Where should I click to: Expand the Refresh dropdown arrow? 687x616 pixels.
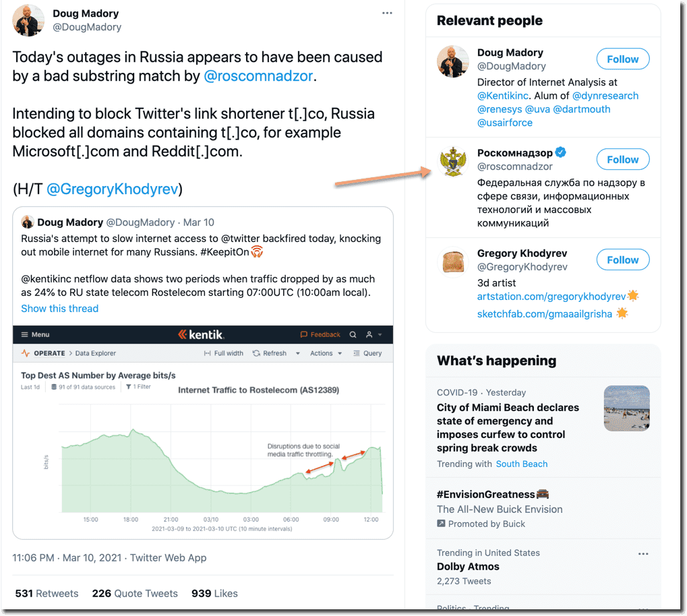coord(297,353)
